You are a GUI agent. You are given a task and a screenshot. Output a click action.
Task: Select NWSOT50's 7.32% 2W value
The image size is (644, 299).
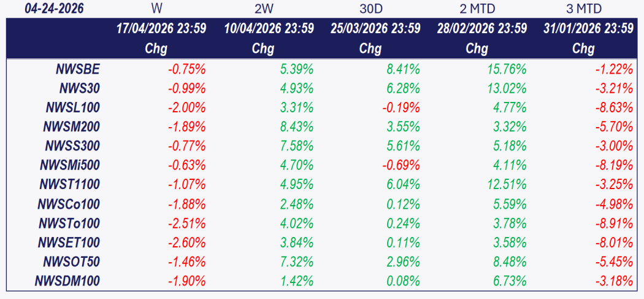point(296,262)
